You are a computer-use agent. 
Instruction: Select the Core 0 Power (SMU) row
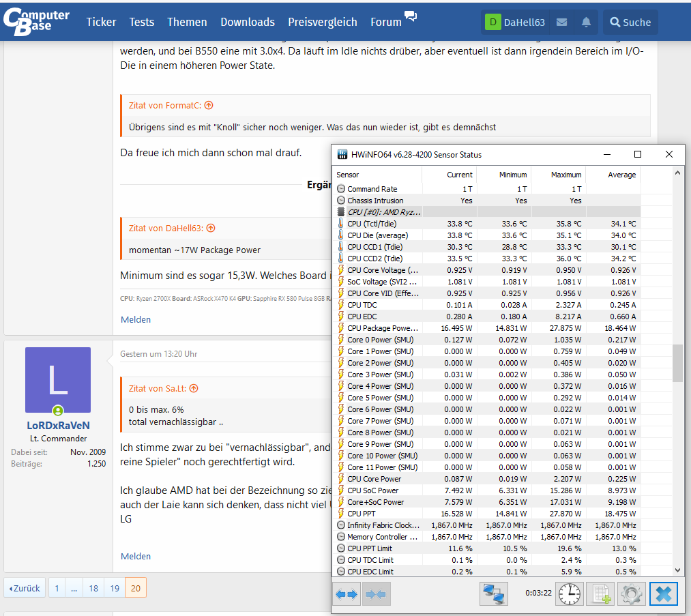486,340
